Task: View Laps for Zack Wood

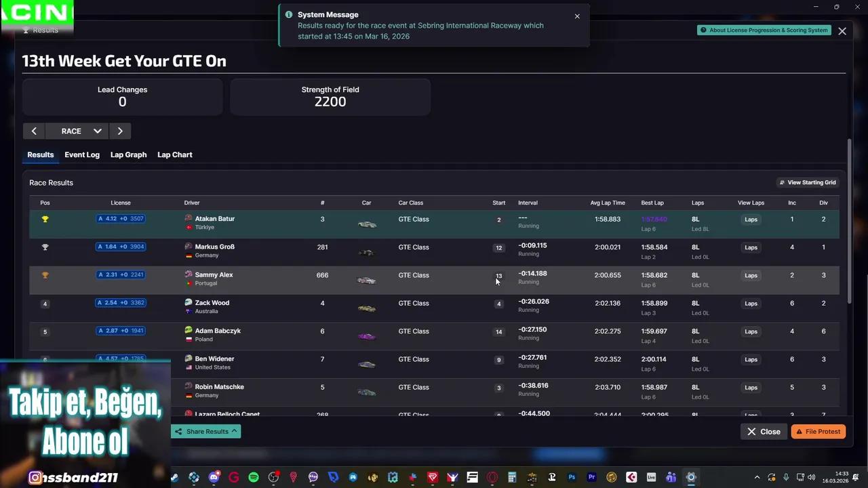Action: coord(751,304)
